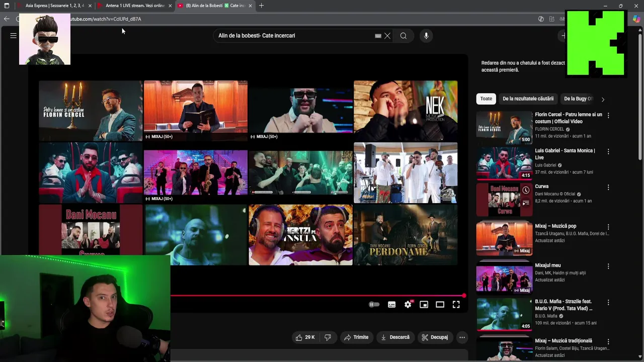Screen dimensions: 644x362
Task: Close the Alin de la Bobesti tab
Action: coord(250,6)
